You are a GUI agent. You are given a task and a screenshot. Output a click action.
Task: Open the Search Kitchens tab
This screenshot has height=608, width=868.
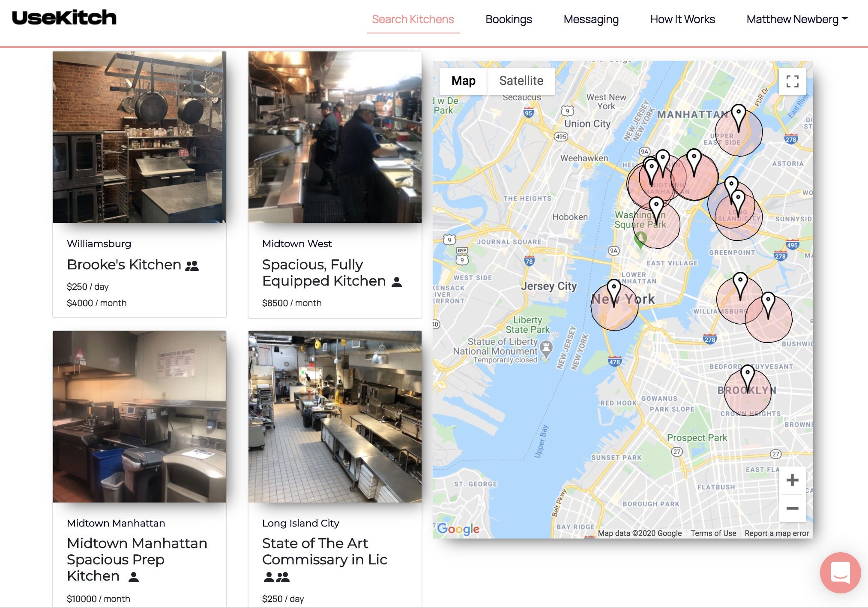click(x=413, y=19)
